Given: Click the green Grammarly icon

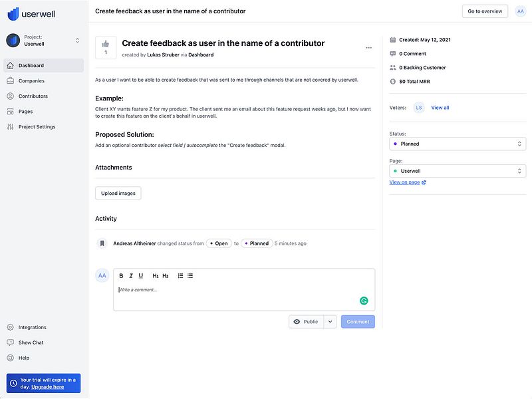Looking at the screenshot, I should click(x=364, y=301).
